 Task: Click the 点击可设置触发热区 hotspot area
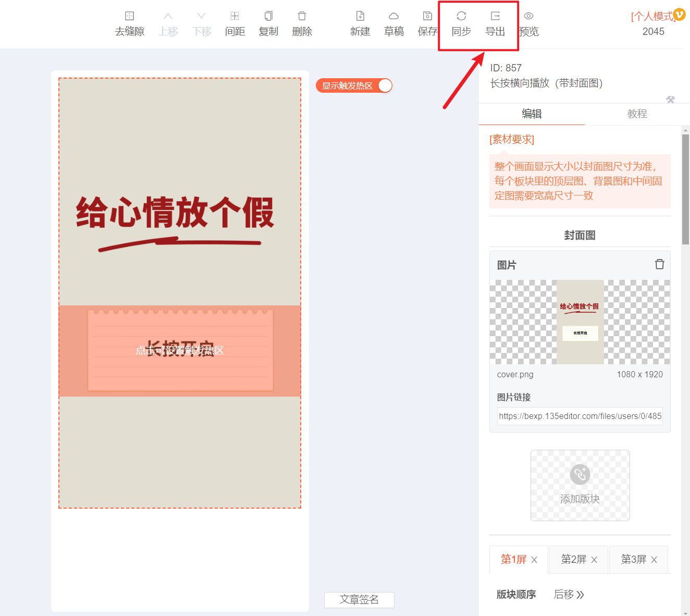coord(180,351)
